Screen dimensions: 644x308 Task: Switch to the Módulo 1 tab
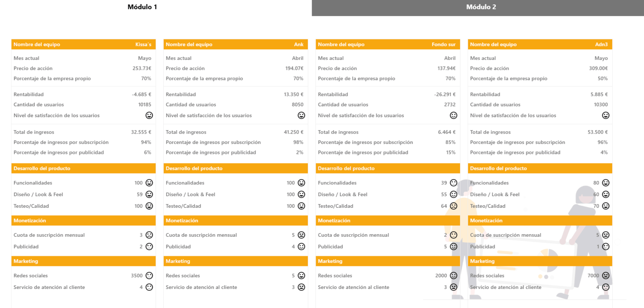tap(142, 7)
